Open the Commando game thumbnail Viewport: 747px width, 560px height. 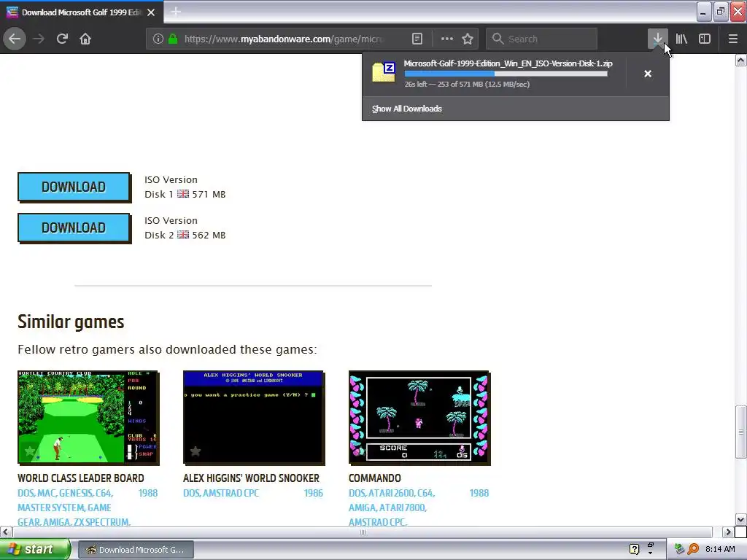click(419, 417)
